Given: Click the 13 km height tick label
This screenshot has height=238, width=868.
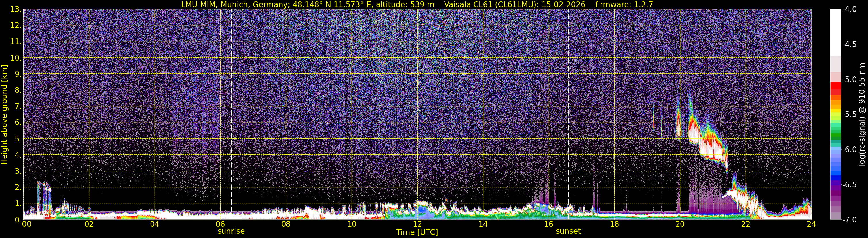Looking at the screenshot, I should click(16, 10).
